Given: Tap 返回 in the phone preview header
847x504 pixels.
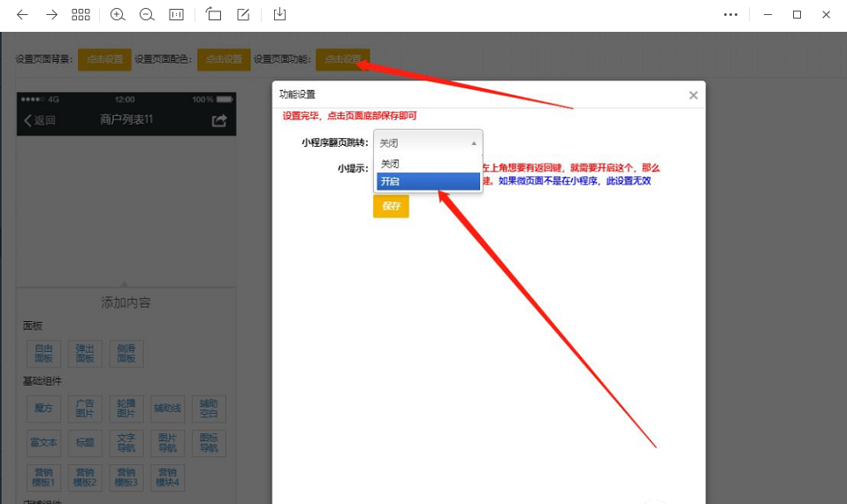Looking at the screenshot, I should 40,120.
